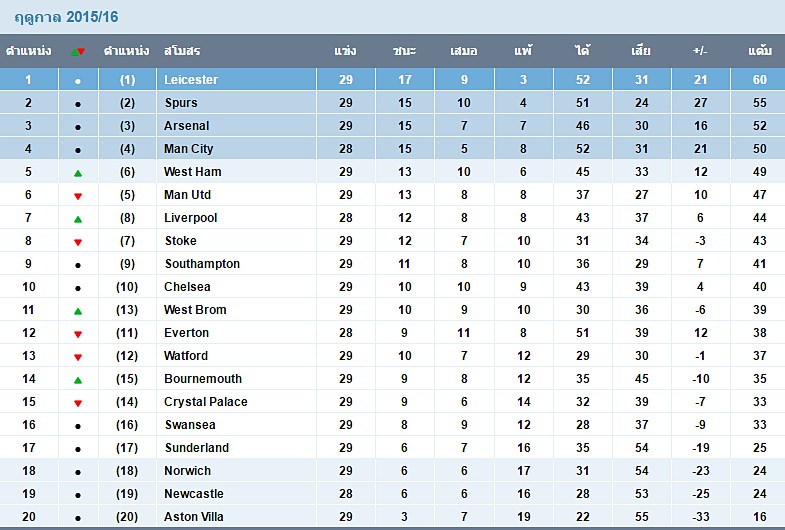Click the green up arrow beside West Brom
Viewport: 785px width, 530px height.
click(78, 311)
